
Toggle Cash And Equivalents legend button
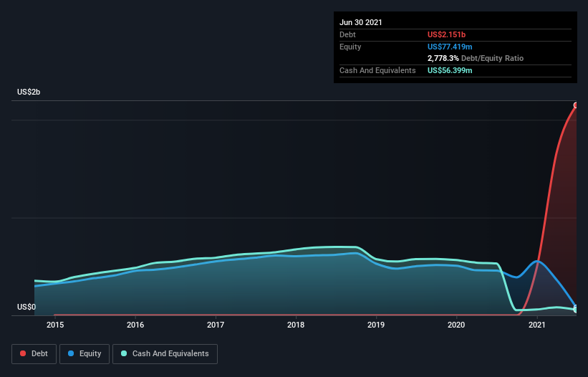tap(165, 354)
